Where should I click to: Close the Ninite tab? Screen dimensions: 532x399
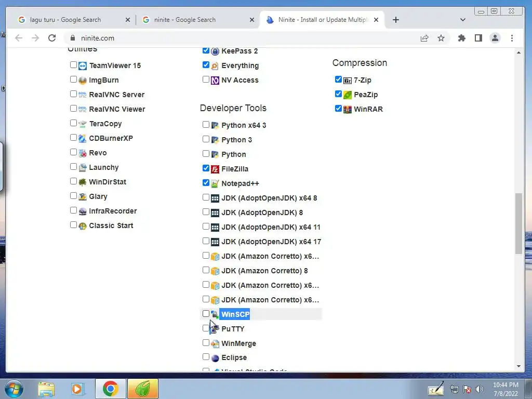click(x=376, y=20)
